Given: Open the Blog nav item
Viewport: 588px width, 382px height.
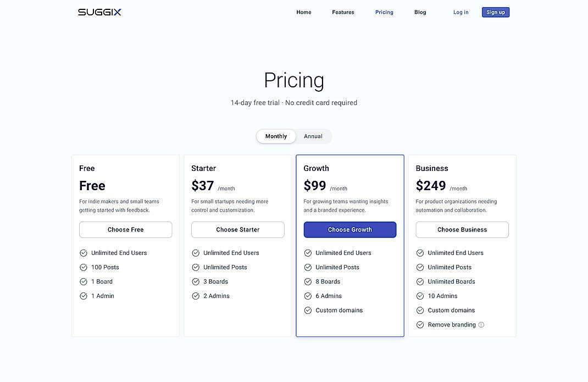Looking at the screenshot, I should point(420,12).
